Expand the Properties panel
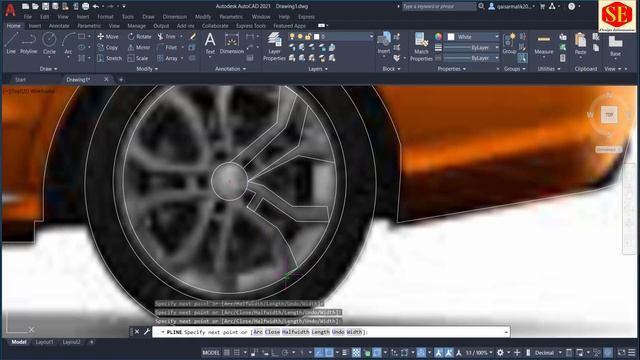The height and width of the screenshot is (360, 640). pyautogui.click(x=451, y=69)
